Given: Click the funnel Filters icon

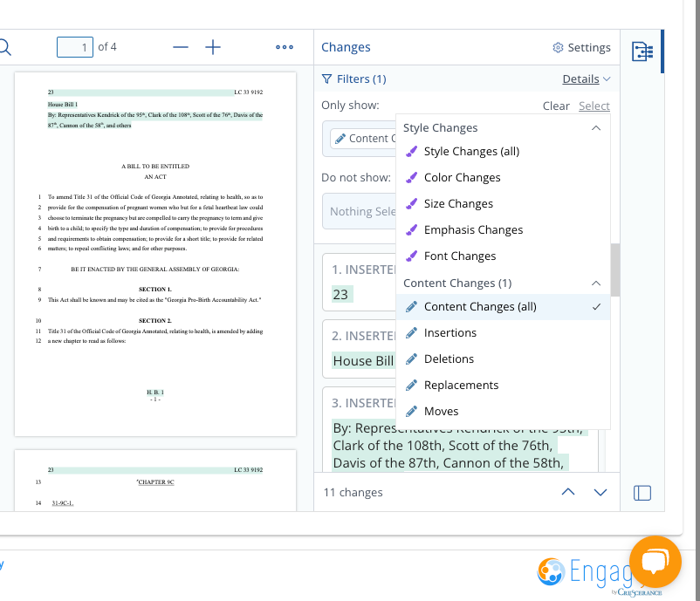Looking at the screenshot, I should pyautogui.click(x=326, y=79).
